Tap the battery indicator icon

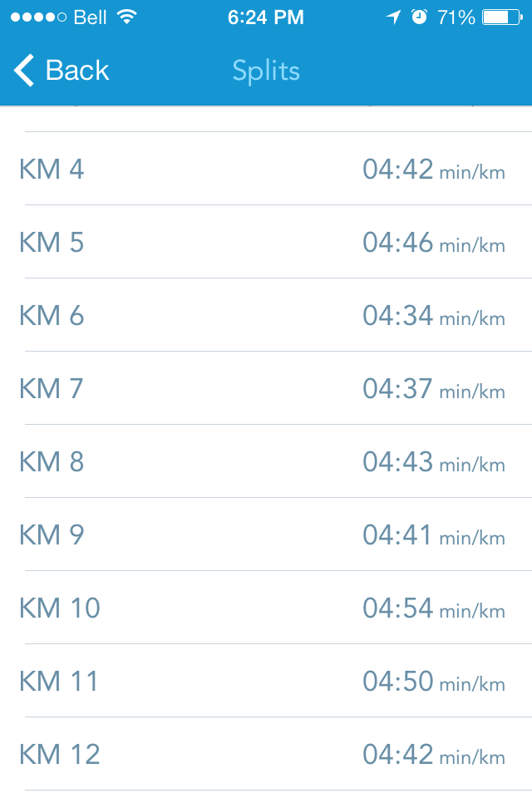pos(500,17)
